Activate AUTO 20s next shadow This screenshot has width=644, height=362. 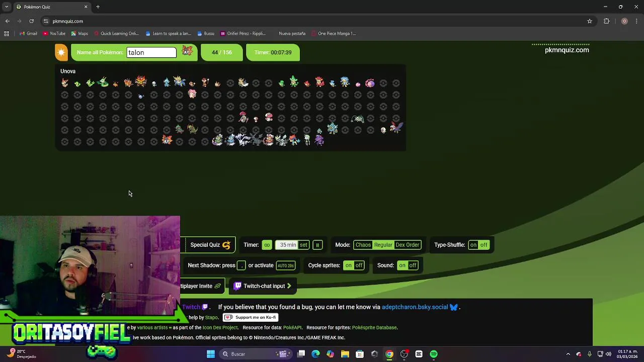coord(285,265)
